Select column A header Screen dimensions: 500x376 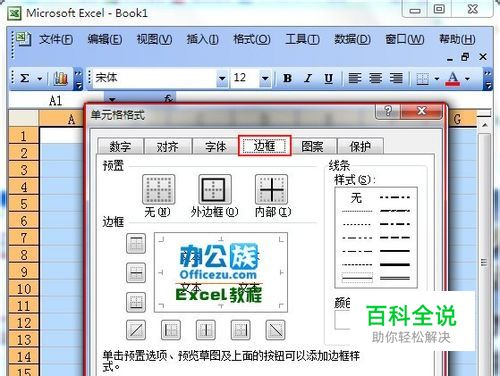point(62,119)
